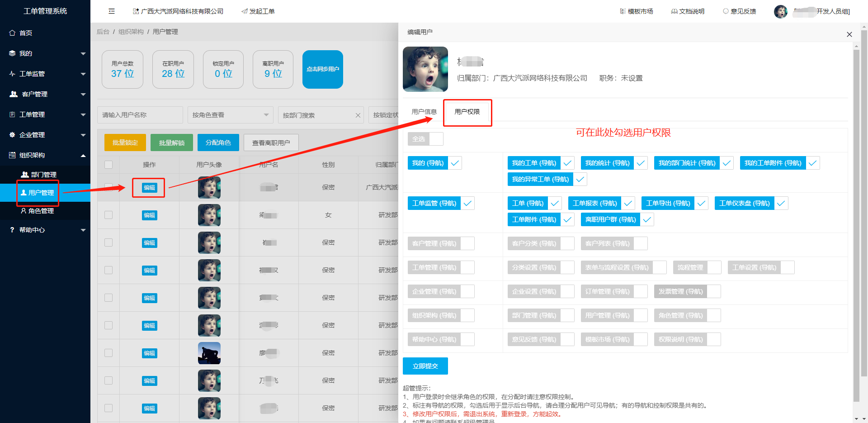Click the user avatar in top bar
Image resolution: width=868 pixels, height=423 pixels.
pos(781,11)
